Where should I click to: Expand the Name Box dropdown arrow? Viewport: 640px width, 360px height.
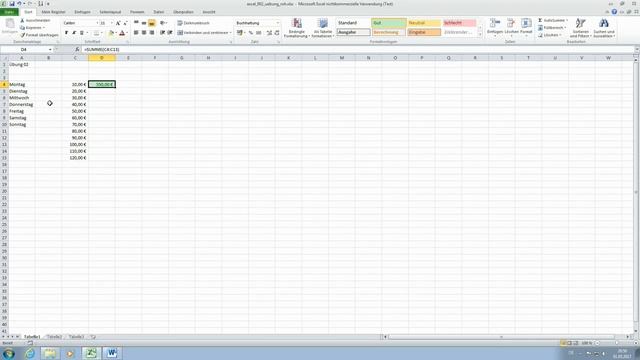50,49
